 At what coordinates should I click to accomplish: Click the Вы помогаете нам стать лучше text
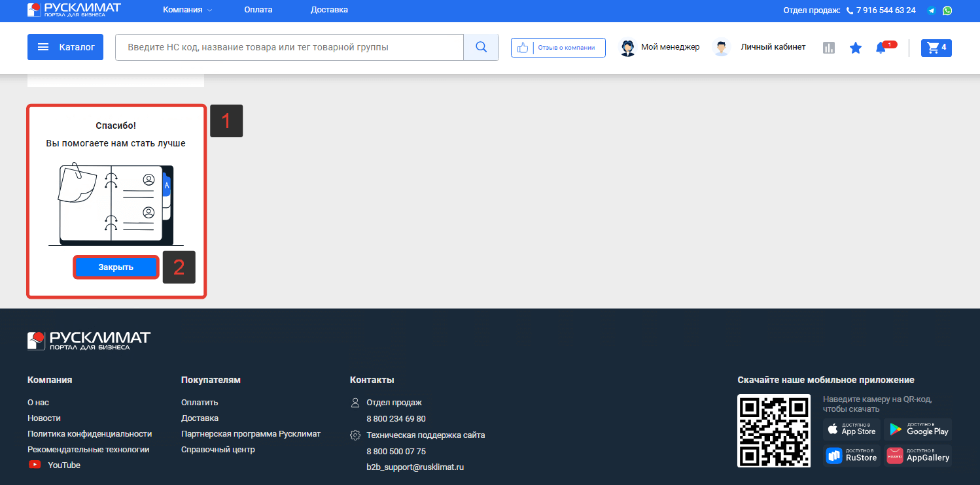[116, 143]
